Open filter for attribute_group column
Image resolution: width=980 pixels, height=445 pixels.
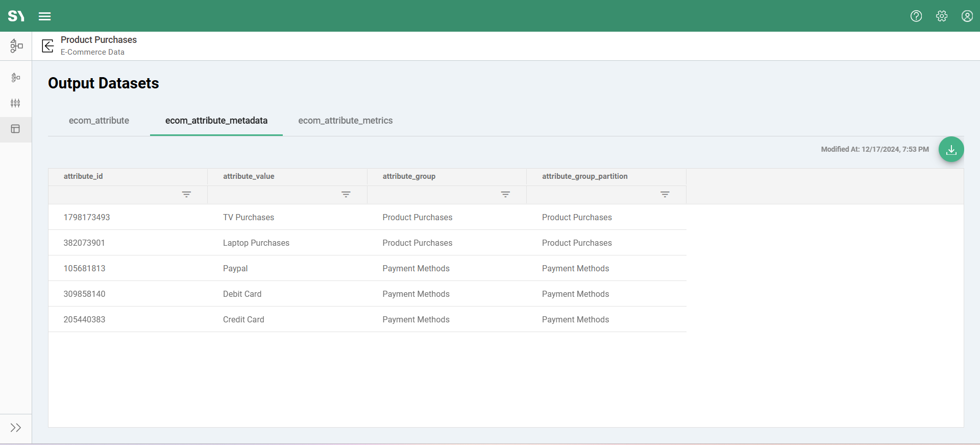tap(505, 195)
